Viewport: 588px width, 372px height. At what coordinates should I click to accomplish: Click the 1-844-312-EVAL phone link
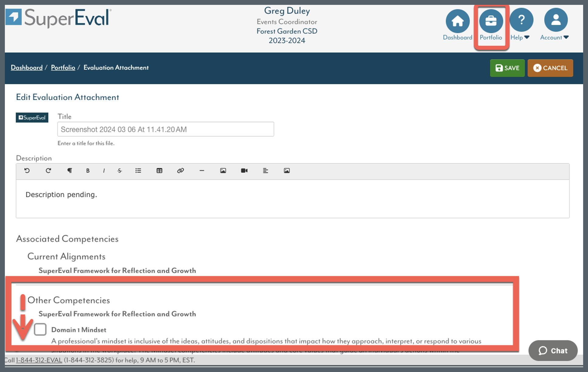point(39,360)
